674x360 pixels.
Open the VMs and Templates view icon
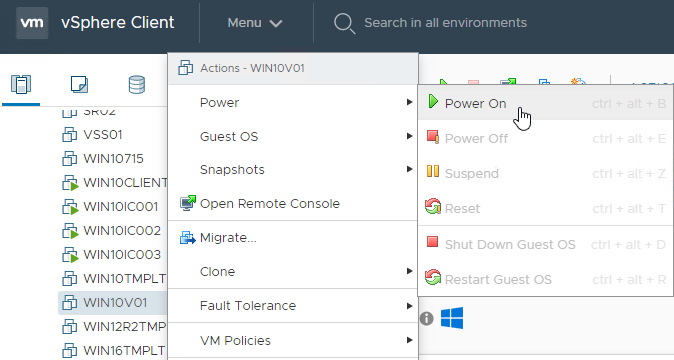[80, 84]
